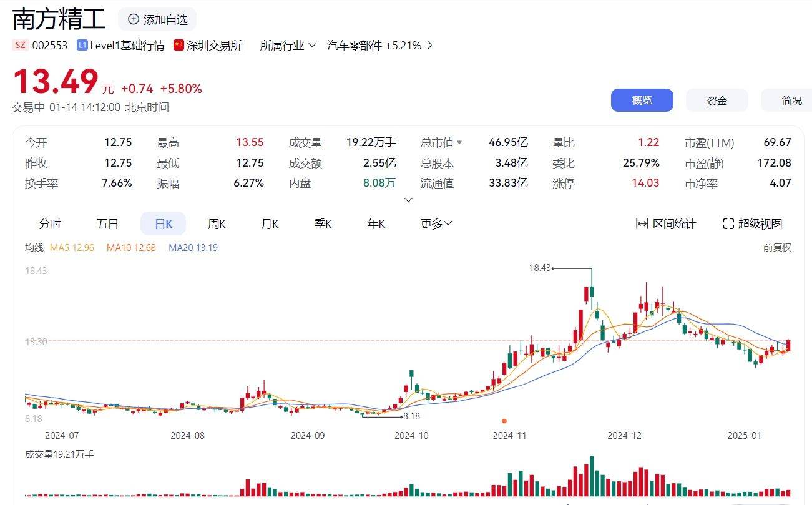Open 汽车零部件 industry arrow link
The width and height of the screenshot is (812, 505).
(429, 45)
